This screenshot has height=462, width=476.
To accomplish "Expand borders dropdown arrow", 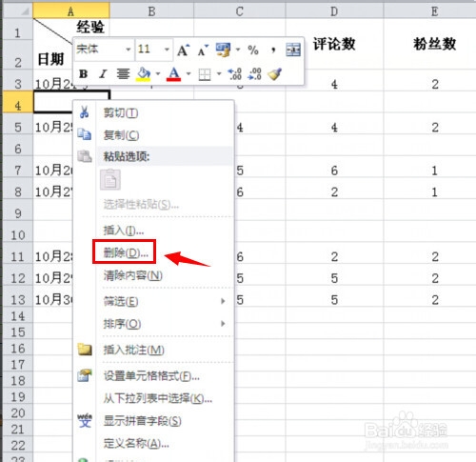I will (x=219, y=74).
